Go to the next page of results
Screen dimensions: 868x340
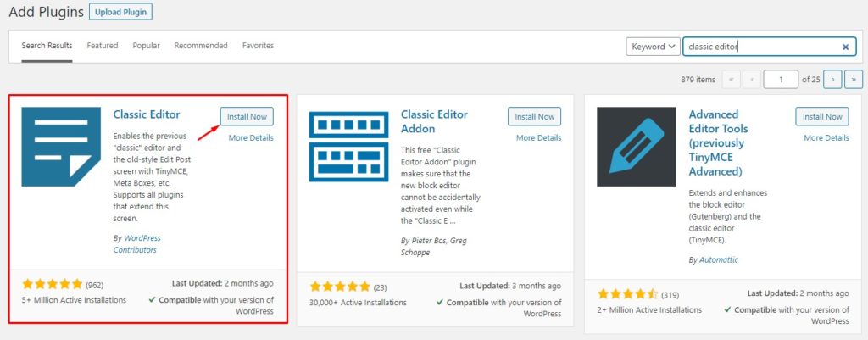click(x=832, y=80)
